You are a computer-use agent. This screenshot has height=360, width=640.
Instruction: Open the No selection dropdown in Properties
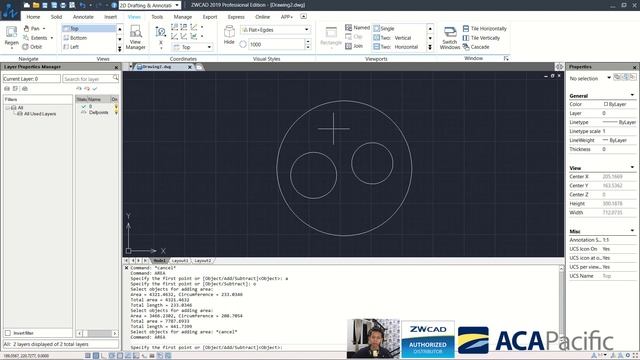tap(609, 78)
